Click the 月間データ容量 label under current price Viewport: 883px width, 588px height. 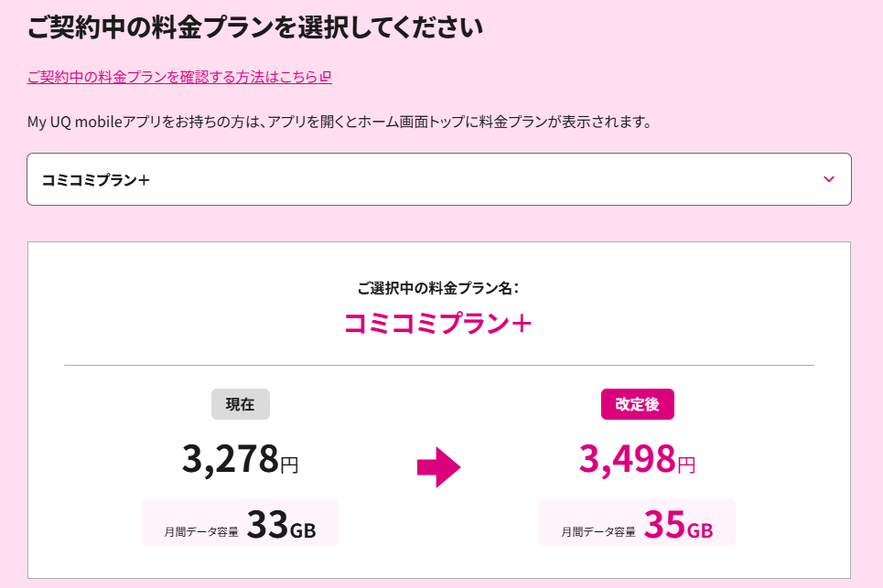click(201, 530)
